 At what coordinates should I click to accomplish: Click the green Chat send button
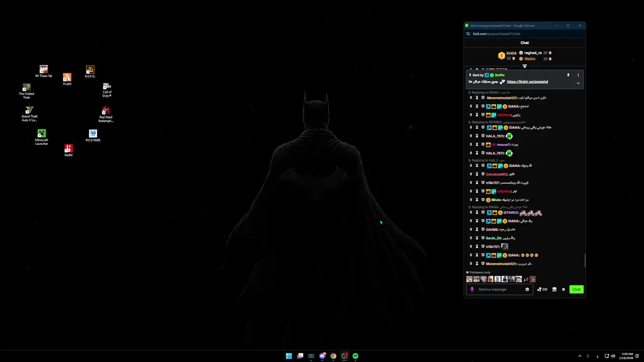(577, 290)
